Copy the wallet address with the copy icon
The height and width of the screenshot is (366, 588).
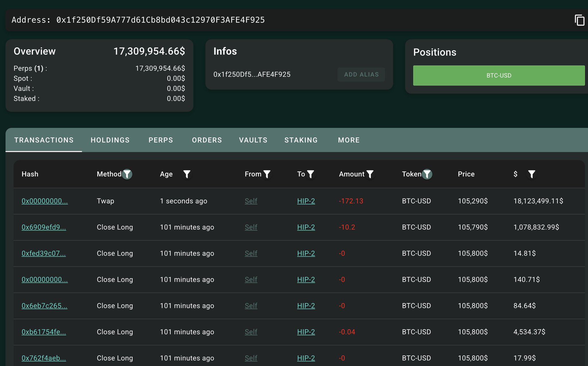coord(579,20)
